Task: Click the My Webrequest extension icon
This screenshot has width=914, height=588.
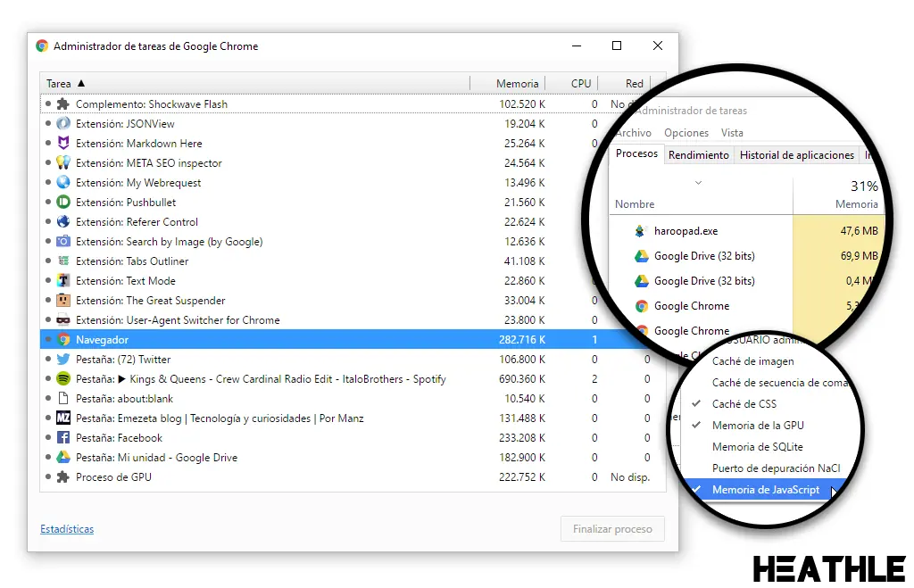Action: (63, 182)
